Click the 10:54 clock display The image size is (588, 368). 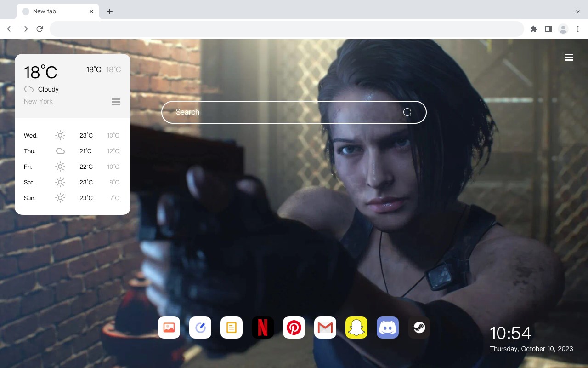pos(510,333)
